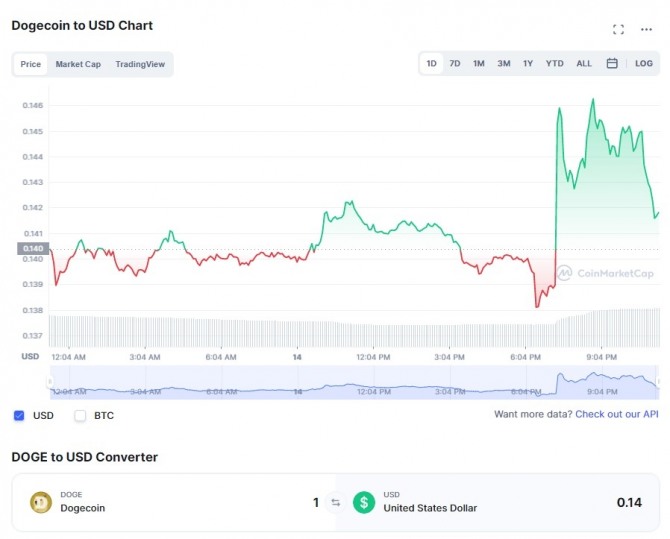670x539 pixels.
Task: Open the 'Check out our API' link
Action: (617, 414)
